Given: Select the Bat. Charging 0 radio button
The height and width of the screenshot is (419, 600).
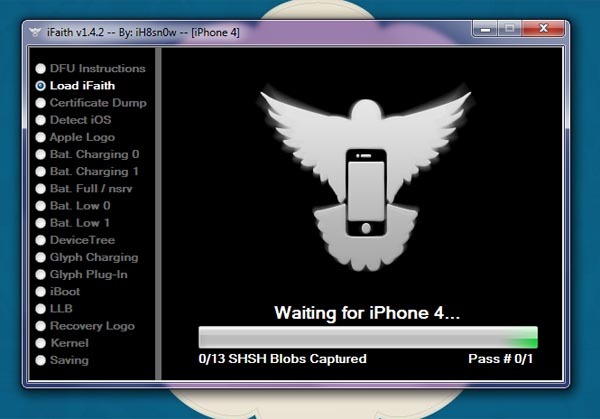Looking at the screenshot, I should (x=41, y=154).
